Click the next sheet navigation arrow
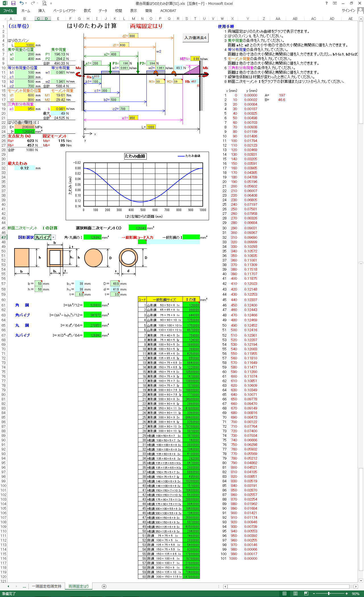364x597 pixels. (16, 586)
